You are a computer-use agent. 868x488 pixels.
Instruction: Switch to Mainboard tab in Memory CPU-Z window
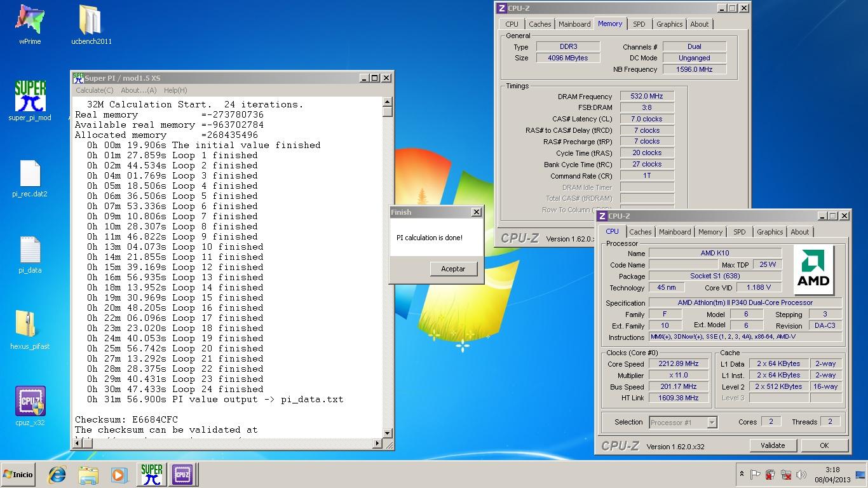[574, 24]
